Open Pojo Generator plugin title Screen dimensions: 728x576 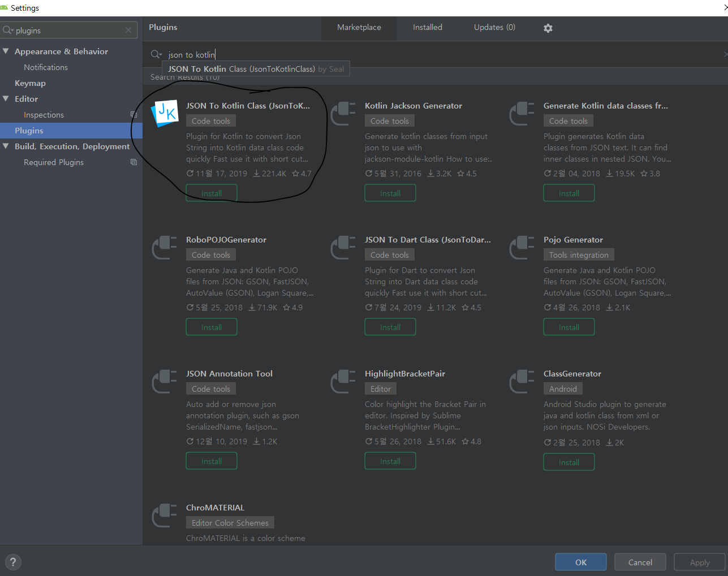click(x=573, y=240)
